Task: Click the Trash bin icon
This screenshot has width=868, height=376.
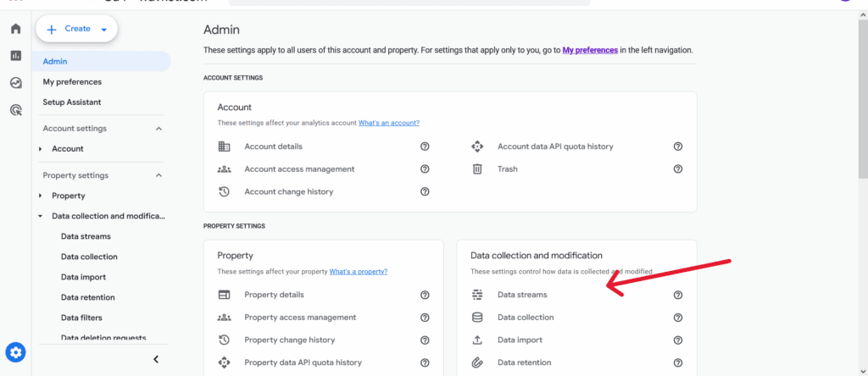Action: pyautogui.click(x=477, y=169)
